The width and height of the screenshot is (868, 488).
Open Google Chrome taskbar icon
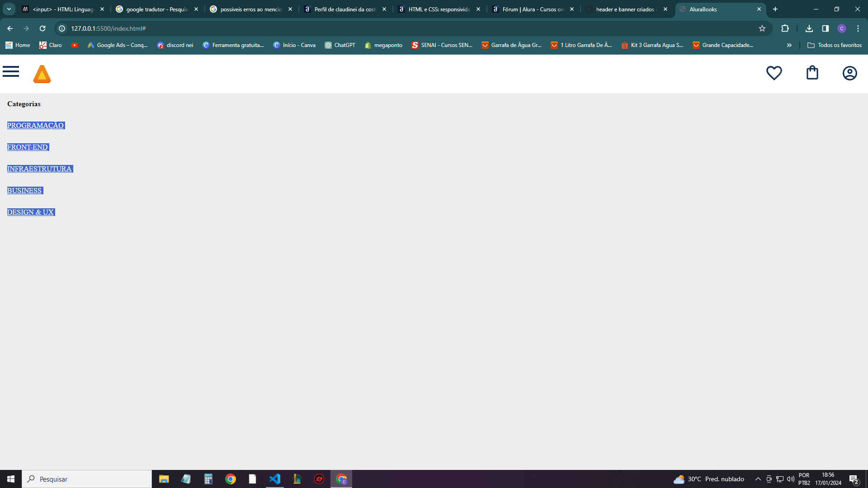231,479
